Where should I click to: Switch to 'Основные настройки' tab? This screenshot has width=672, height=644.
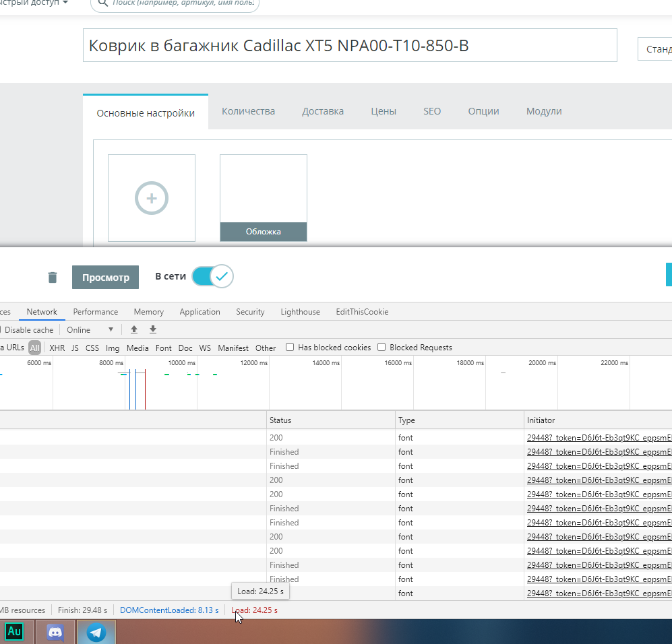click(146, 112)
